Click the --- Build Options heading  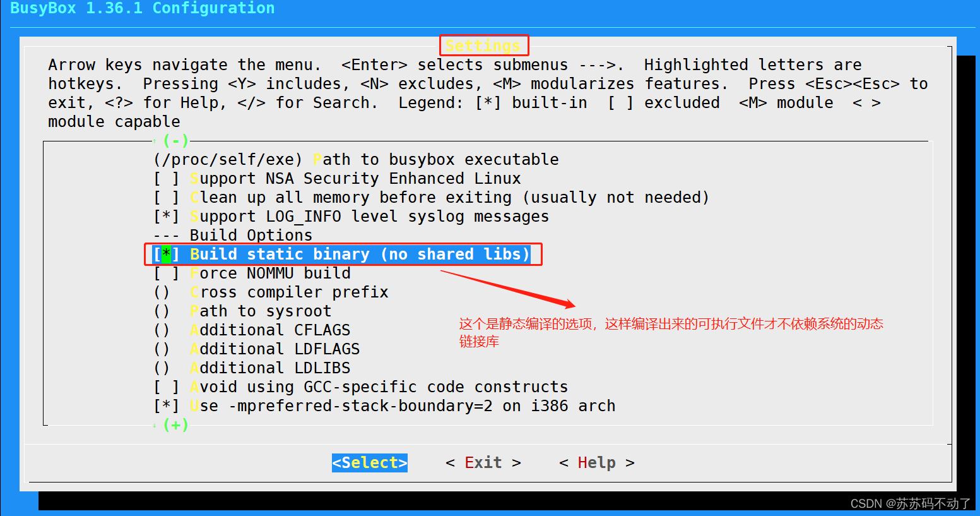(233, 236)
